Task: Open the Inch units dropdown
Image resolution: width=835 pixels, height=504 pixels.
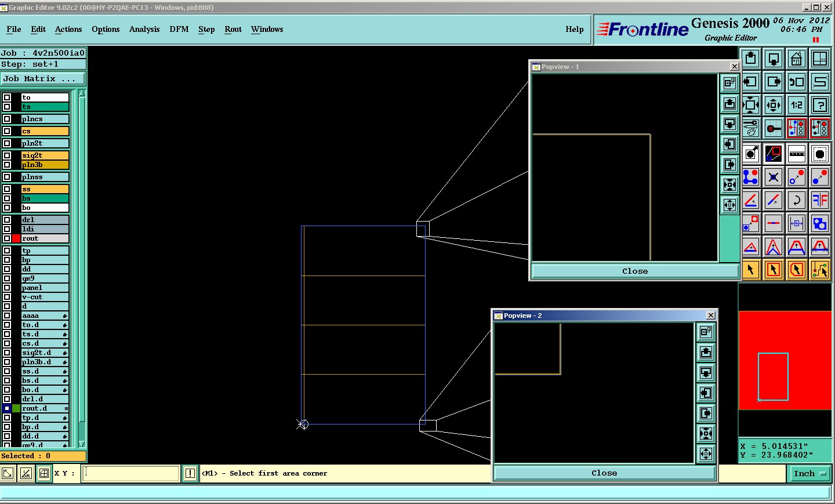Action: click(809, 474)
